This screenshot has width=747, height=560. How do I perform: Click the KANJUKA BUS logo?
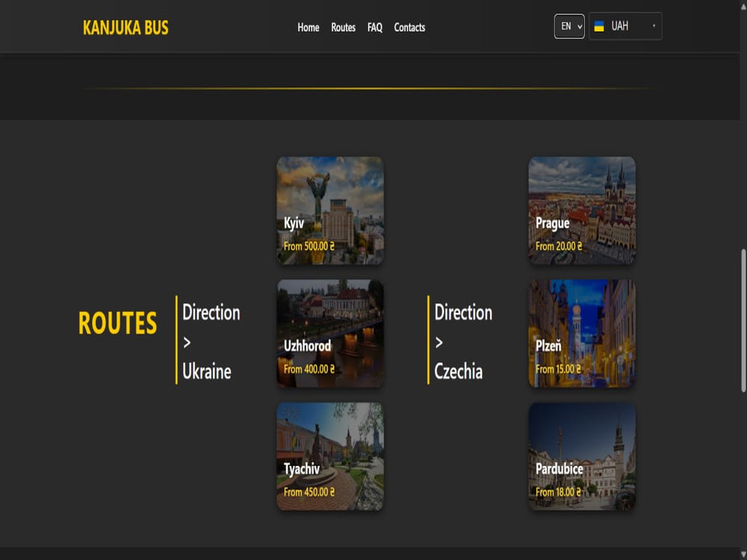point(125,28)
